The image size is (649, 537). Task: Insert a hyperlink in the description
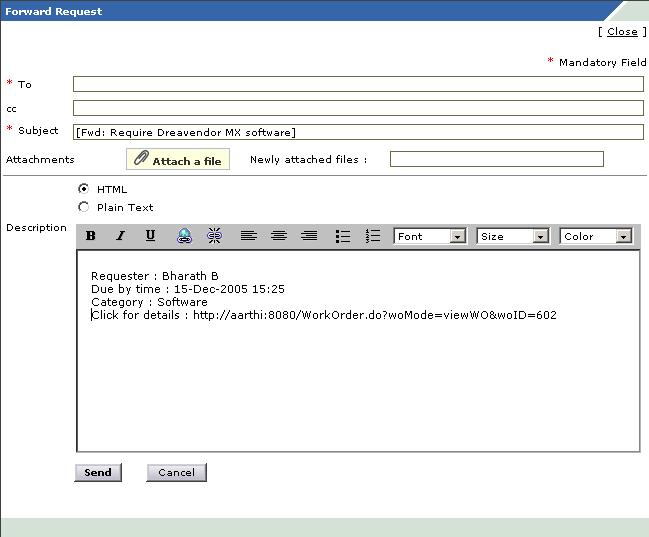click(x=184, y=236)
